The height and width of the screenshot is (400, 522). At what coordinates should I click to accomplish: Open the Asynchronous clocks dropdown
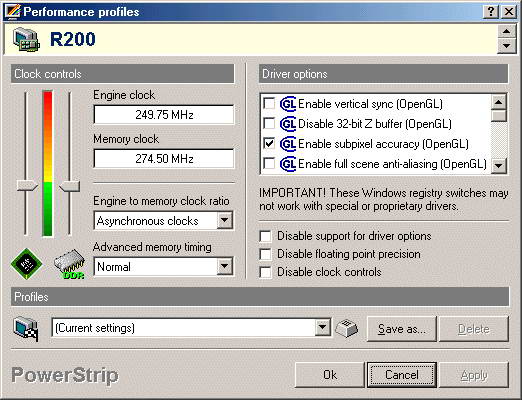225,220
